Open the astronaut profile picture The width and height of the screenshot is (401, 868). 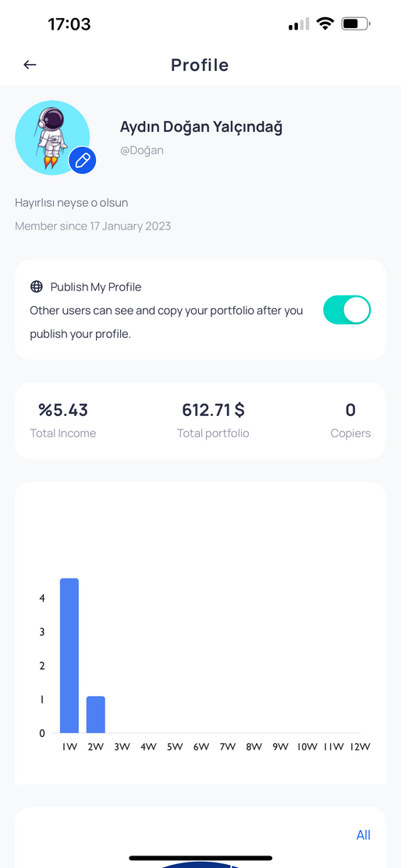pyautogui.click(x=52, y=138)
